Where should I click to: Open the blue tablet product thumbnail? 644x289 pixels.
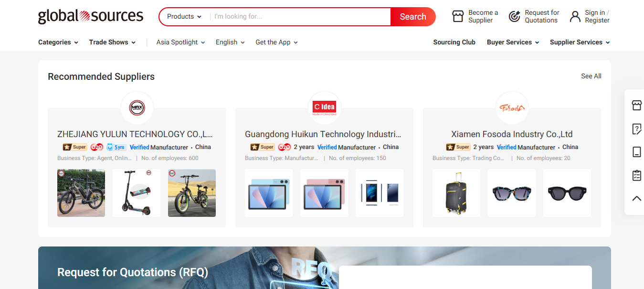(269, 193)
